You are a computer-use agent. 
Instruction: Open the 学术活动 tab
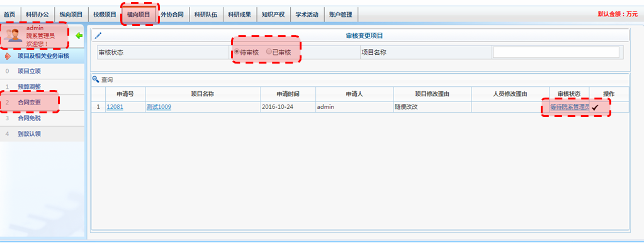click(x=307, y=14)
